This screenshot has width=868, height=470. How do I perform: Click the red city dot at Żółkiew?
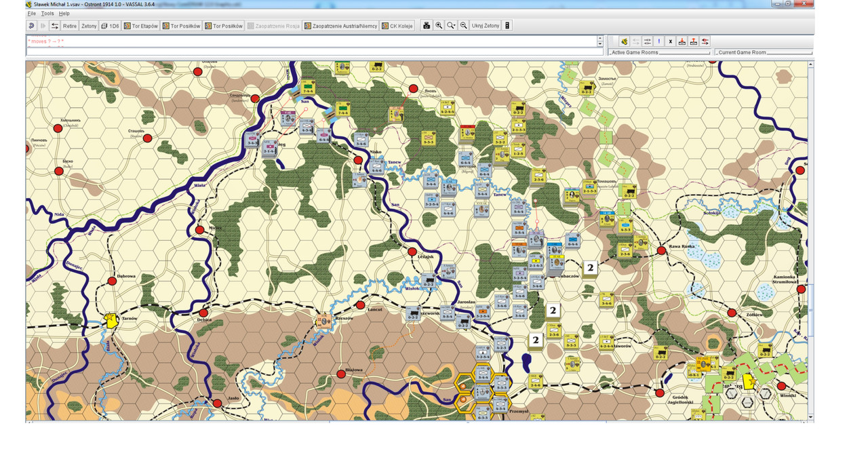[732, 313]
